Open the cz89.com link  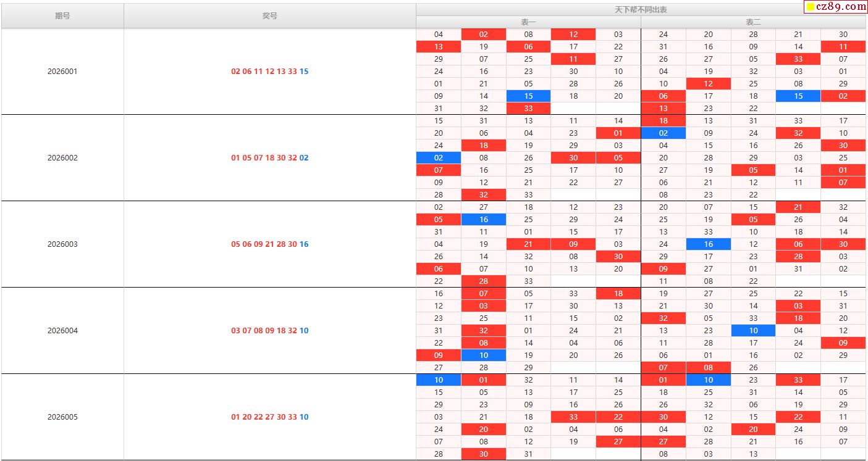(840, 7)
